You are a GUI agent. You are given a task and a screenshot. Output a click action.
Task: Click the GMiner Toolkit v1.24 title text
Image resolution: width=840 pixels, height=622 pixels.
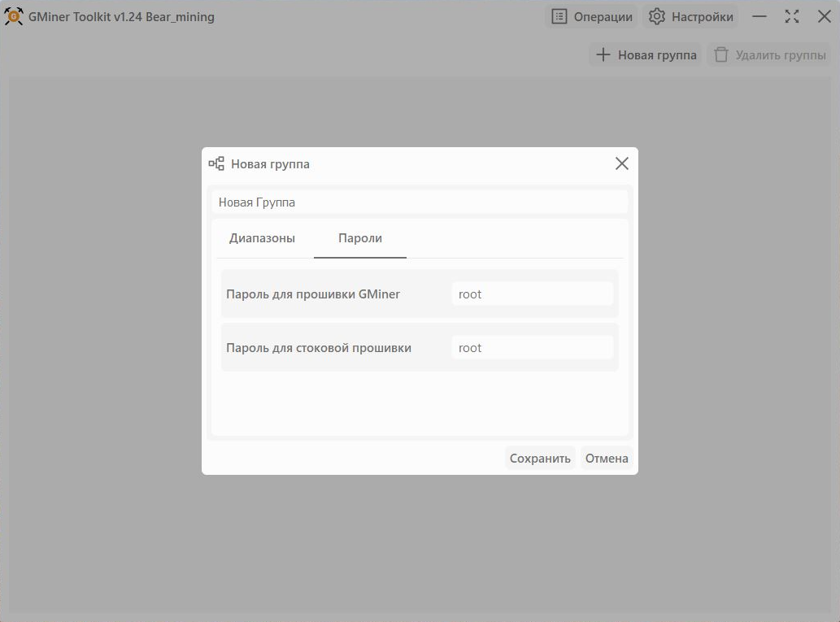[x=121, y=16]
